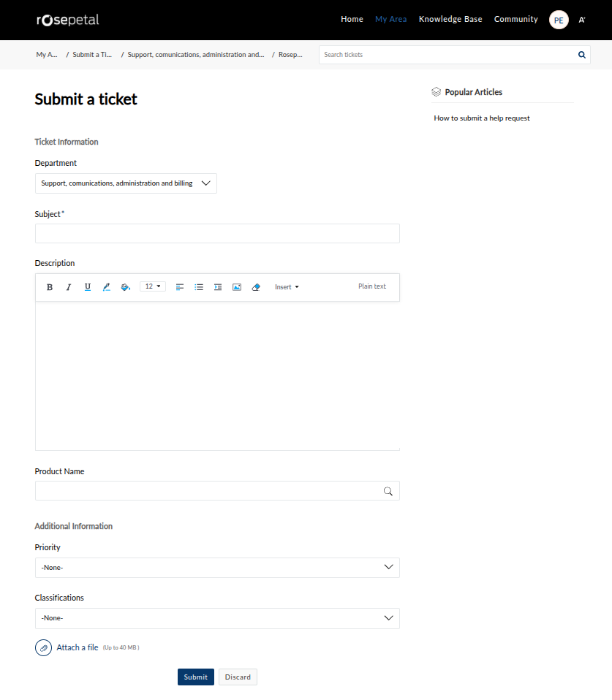Toggle underline text formatting
Image resolution: width=612 pixels, height=700 pixels.
pyautogui.click(x=88, y=287)
